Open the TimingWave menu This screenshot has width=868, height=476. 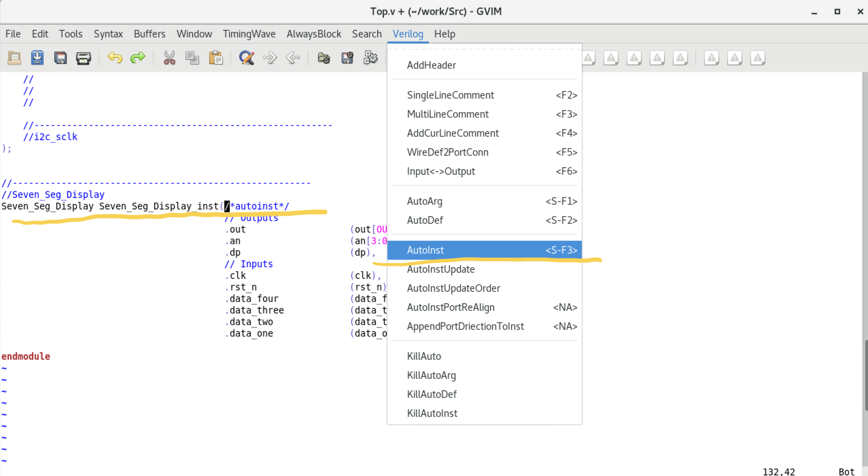coord(249,34)
